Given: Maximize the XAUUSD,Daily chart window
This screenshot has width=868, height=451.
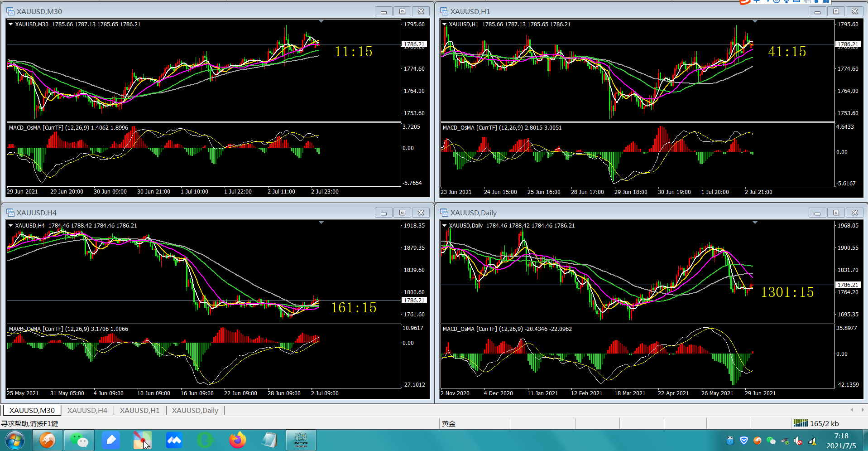Looking at the screenshot, I should (x=836, y=213).
